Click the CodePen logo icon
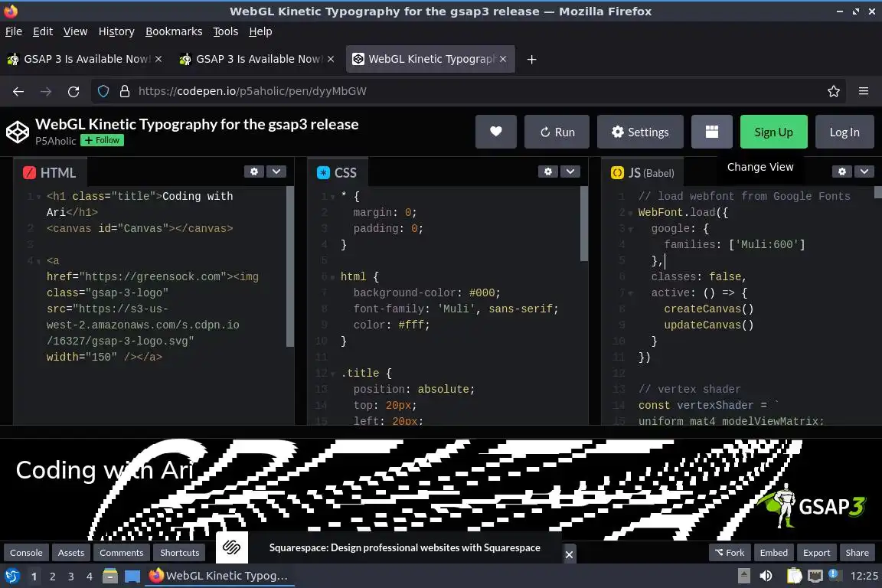The image size is (882, 588). pyautogui.click(x=17, y=132)
